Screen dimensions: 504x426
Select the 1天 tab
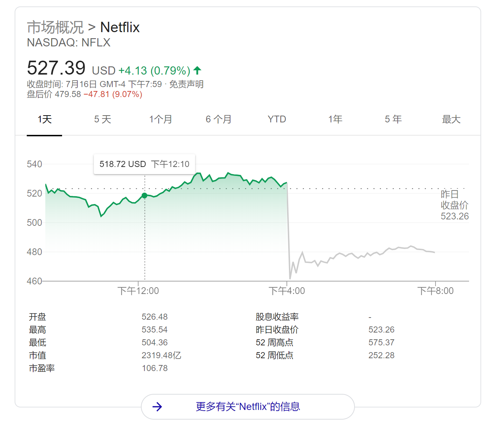point(45,120)
